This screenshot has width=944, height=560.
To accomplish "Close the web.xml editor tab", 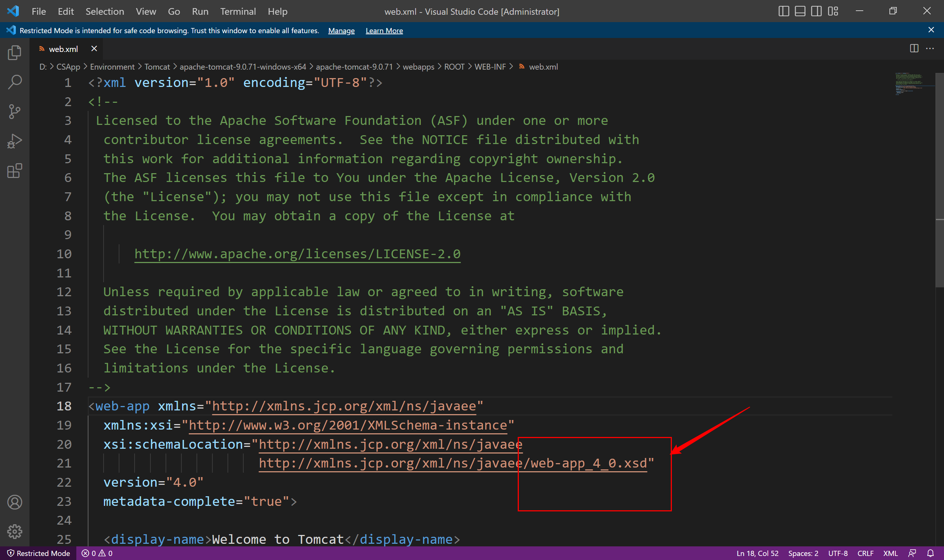I will [94, 49].
